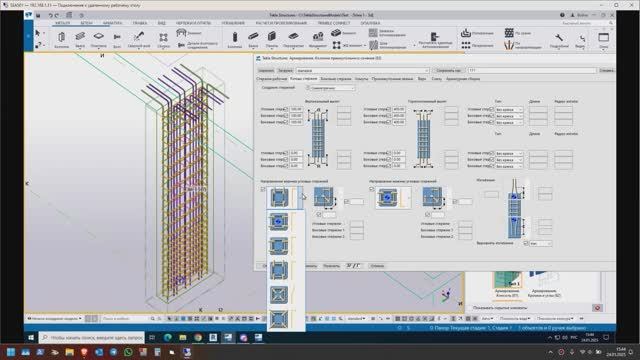Toggle the Создание стержней checkbox
The width and height of the screenshot is (640, 360).
click(x=307, y=88)
